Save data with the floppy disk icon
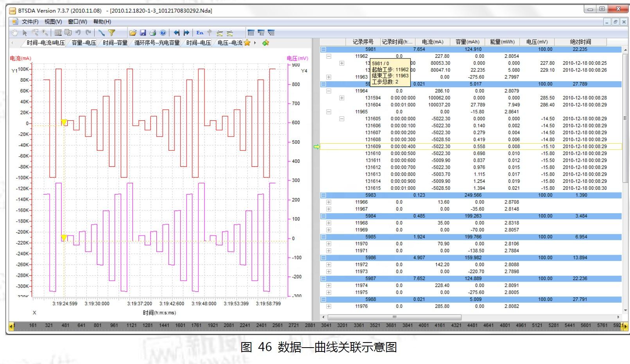 pyautogui.click(x=143, y=33)
